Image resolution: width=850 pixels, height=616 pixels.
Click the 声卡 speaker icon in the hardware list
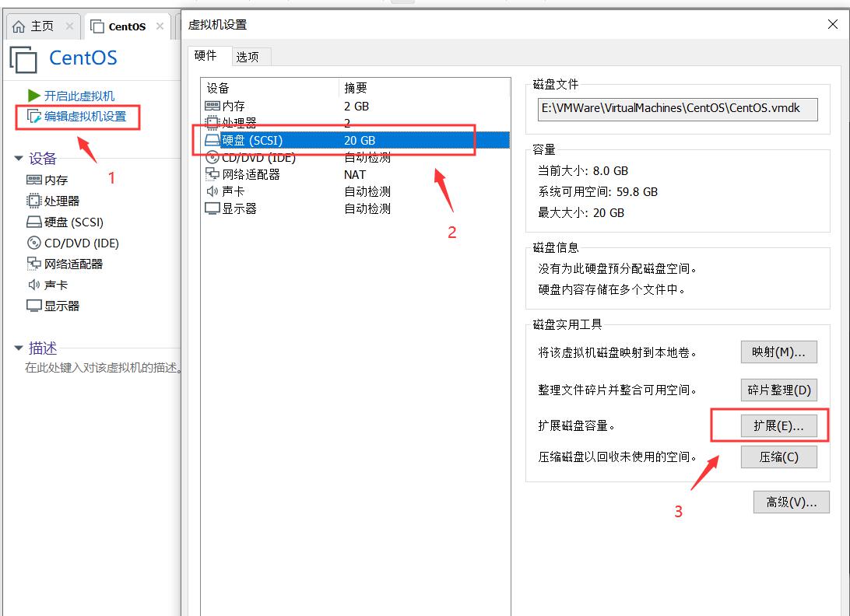click(212, 191)
